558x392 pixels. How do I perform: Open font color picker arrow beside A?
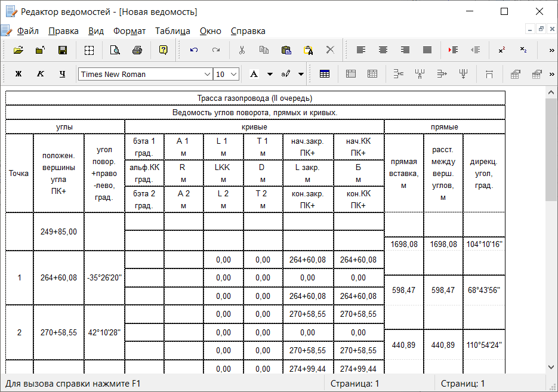point(270,74)
